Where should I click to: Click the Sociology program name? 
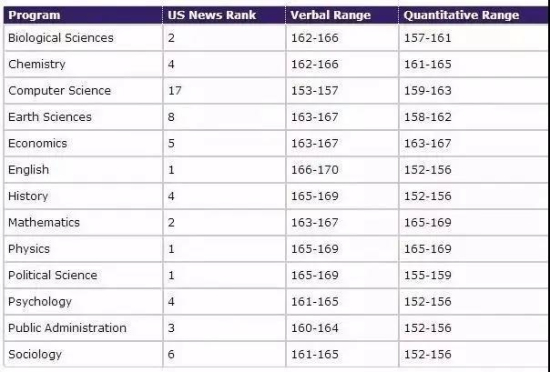35,354
